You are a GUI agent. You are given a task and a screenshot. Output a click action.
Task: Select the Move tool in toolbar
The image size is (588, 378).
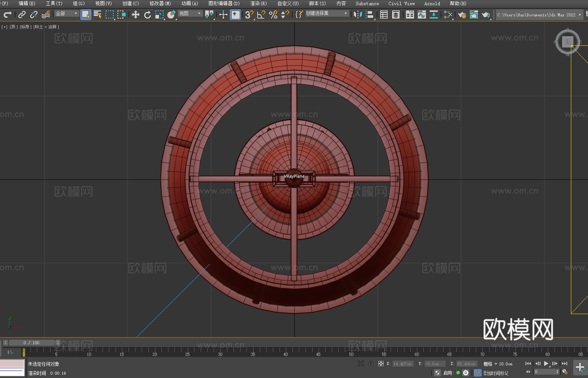(x=136, y=14)
